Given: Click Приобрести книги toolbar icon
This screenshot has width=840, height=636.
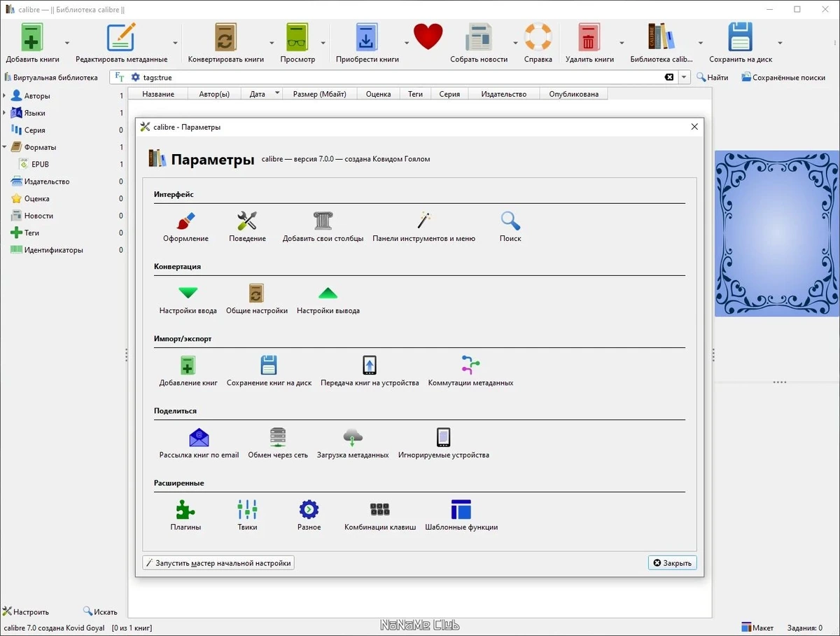Looking at the screenshot, I should tap(367, 43).
